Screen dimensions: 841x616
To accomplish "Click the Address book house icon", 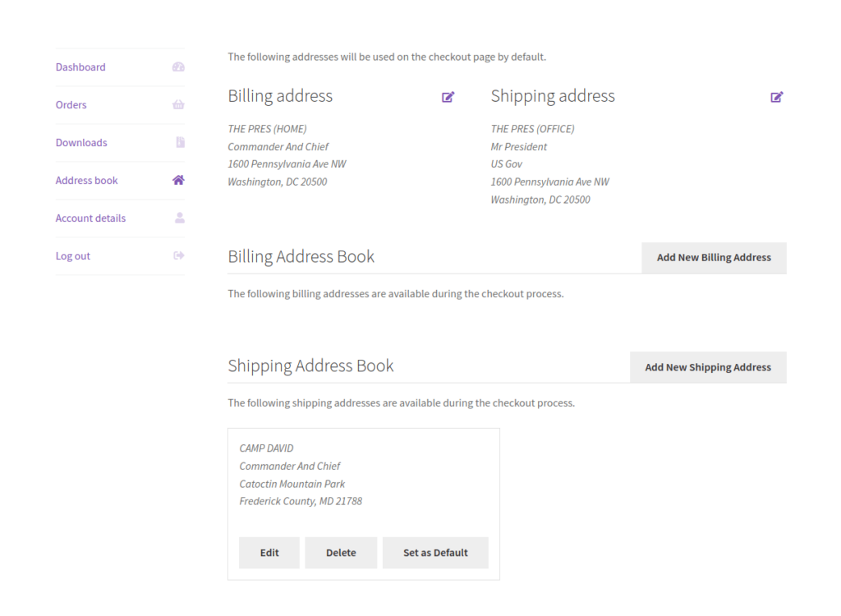I will [x=178, y=180].
